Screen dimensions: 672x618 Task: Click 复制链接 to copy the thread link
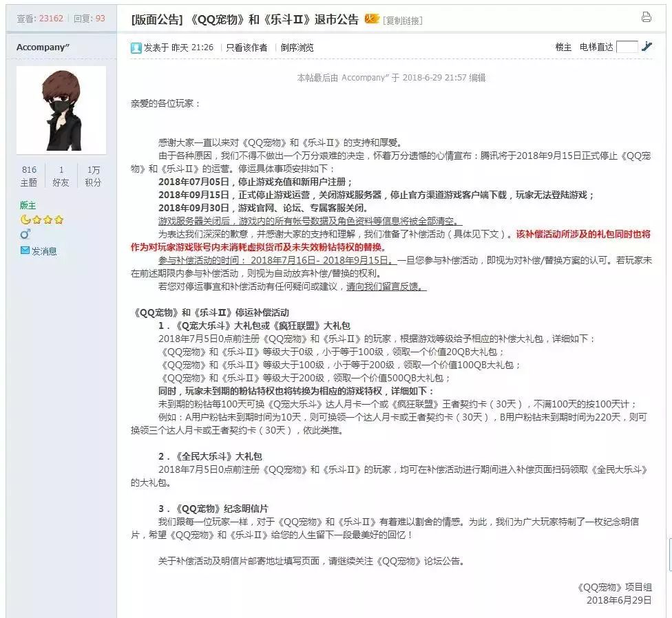click(401, 20)
